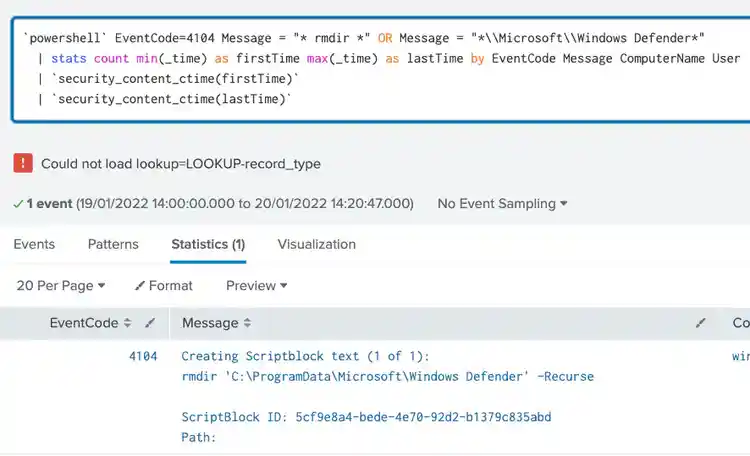750x456 pixels.
Task: Expand the No Event Sampling dropdown
Action: point(502,203)
